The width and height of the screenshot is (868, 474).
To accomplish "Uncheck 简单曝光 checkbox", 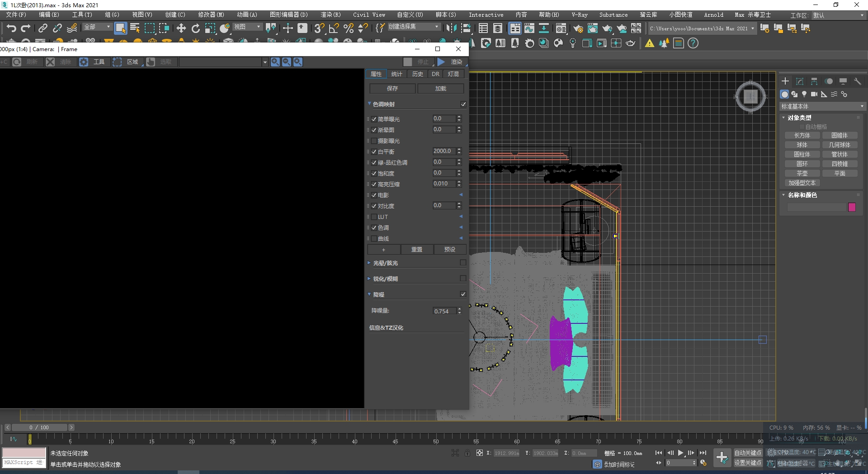I will [x=374, y=119].
